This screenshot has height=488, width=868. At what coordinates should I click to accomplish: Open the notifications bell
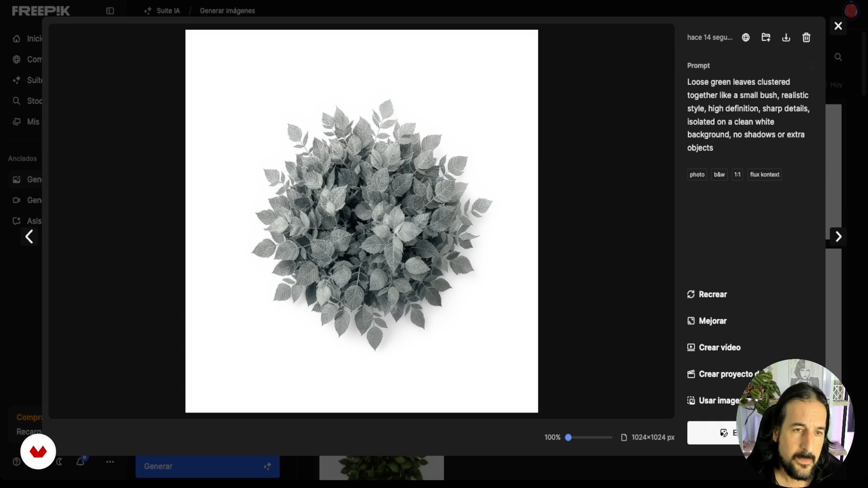(80, 462)
